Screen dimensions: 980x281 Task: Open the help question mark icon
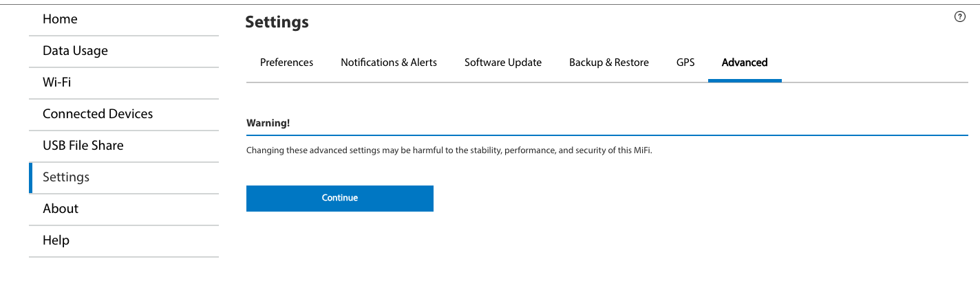click(x=960, y=17)
